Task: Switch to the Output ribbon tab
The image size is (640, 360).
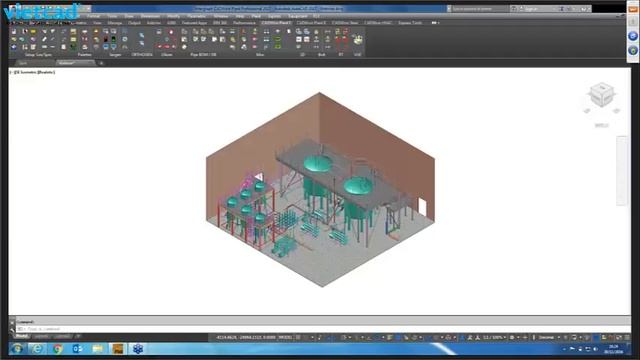Action: [x=134, y=22]
